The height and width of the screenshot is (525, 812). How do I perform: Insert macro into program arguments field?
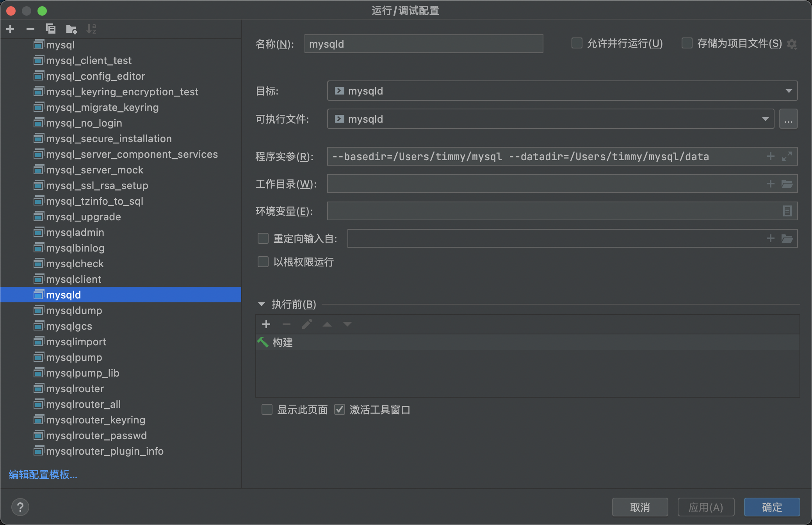click(771, 156)
